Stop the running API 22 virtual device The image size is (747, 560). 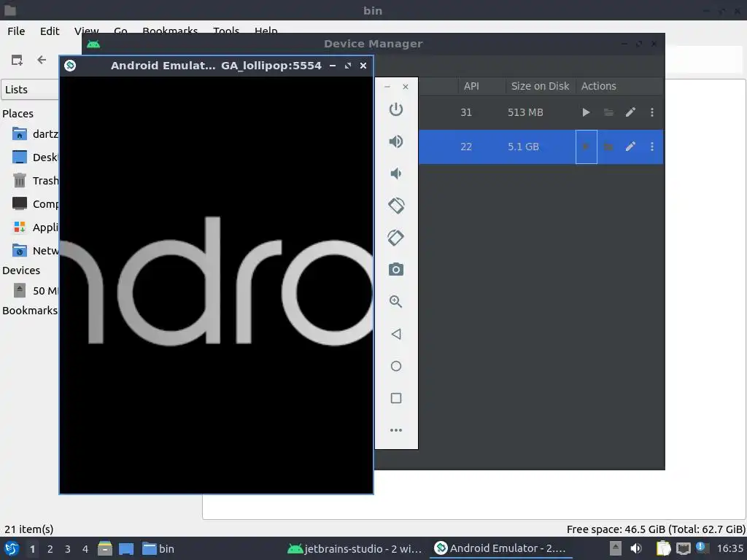(586, 147)
